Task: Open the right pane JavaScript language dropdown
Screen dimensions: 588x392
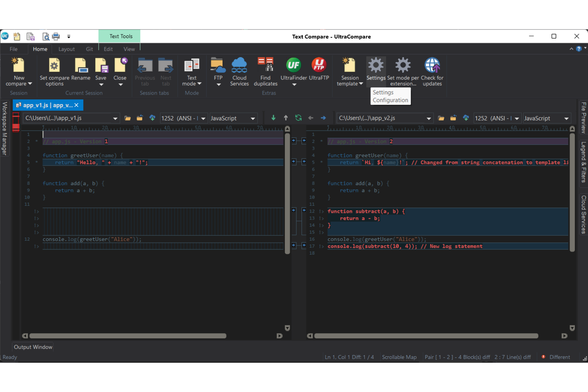Action: pyautogui.click(x=567, y=118)
